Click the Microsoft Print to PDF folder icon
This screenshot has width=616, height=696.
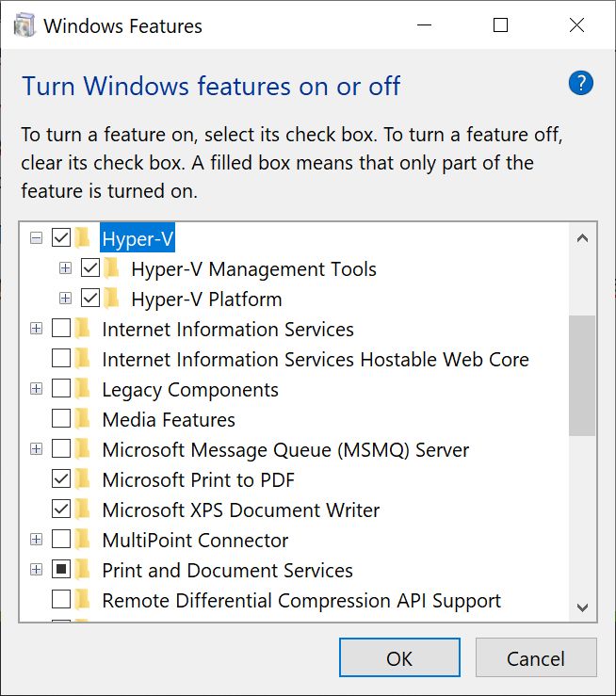(82, 479)
